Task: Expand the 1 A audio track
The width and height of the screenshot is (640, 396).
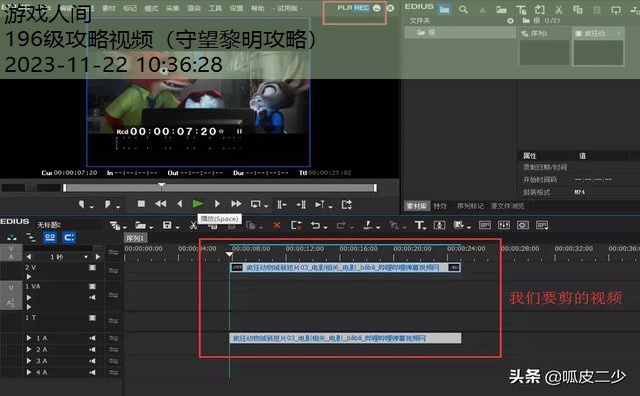Action: click(29, 338)
